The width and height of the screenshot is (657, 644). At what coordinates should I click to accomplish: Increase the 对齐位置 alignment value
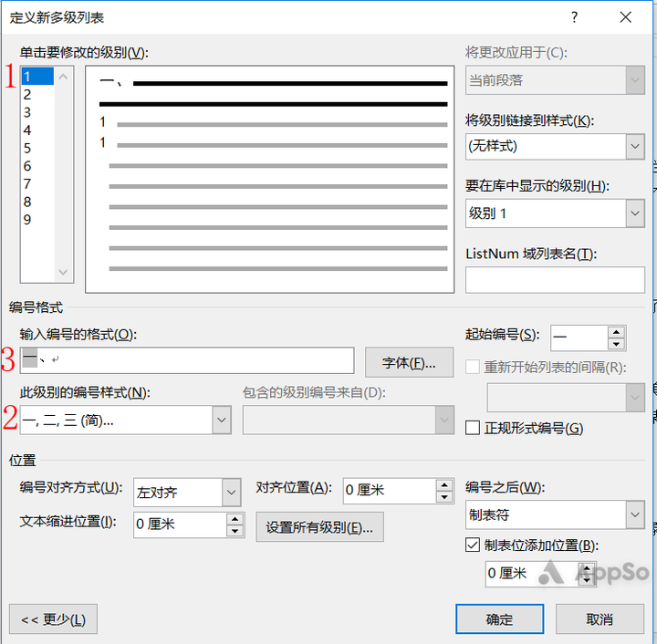click(x=444, y=485)
